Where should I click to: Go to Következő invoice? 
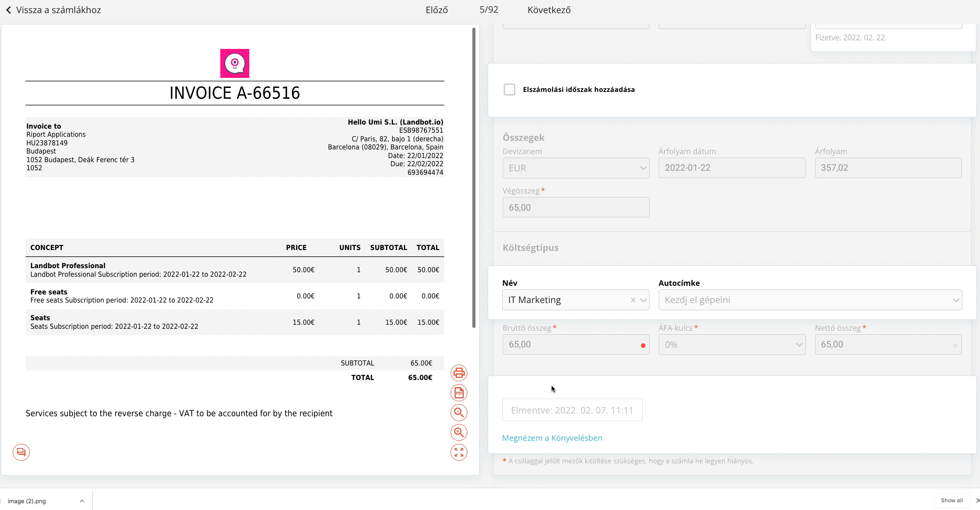coord(549,10)
